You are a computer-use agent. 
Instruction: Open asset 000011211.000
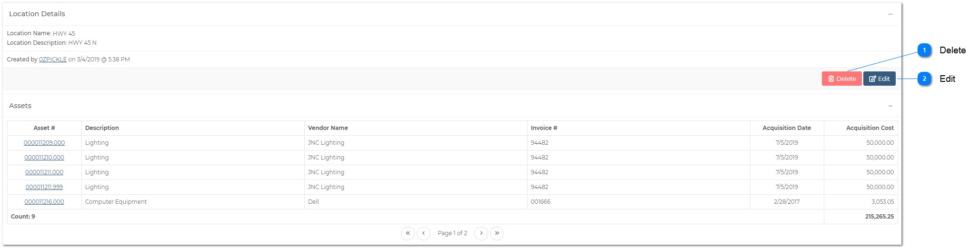[x=44, y=172]
